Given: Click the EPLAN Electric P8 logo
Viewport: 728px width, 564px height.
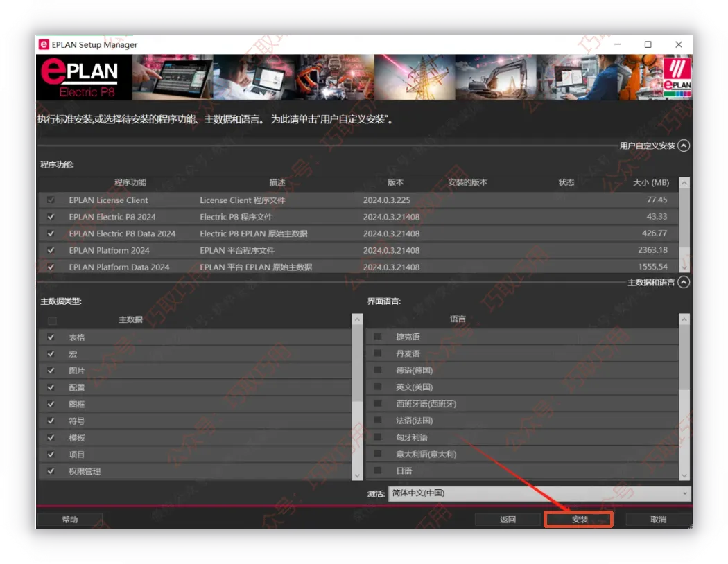Looking at the screenshot, I should (x=84, y=77).
